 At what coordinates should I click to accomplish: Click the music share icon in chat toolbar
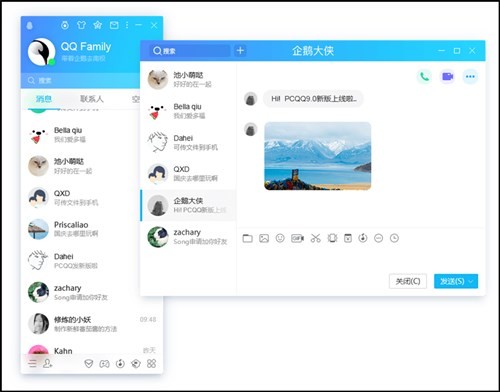click(x=363, y=238)
